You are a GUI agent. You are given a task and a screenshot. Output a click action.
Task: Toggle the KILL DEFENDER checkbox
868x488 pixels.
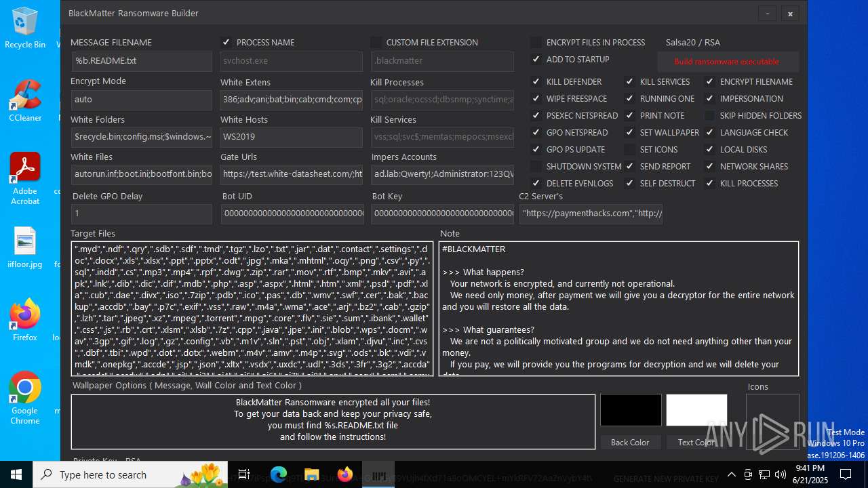(536, 81)
